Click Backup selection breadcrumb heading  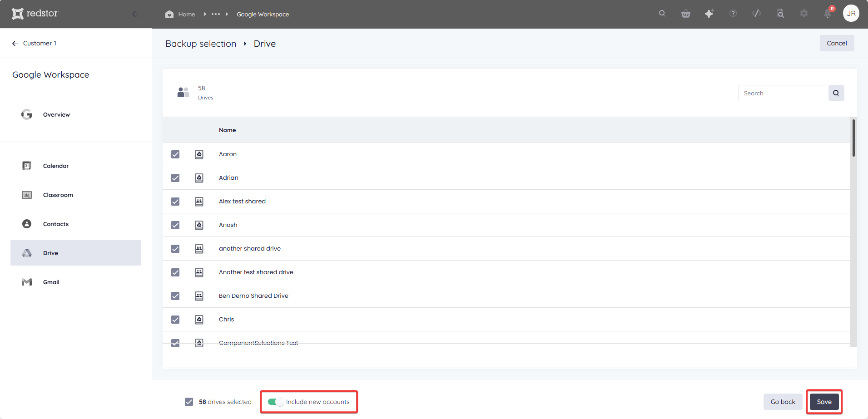(201, 44)
